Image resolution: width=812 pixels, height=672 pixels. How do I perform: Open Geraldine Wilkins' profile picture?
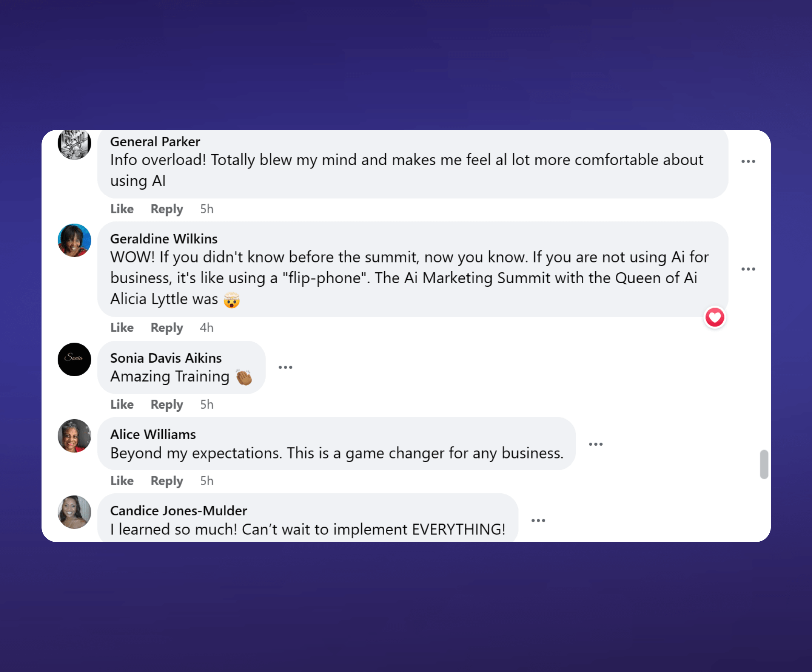click(x=74, y=240)
